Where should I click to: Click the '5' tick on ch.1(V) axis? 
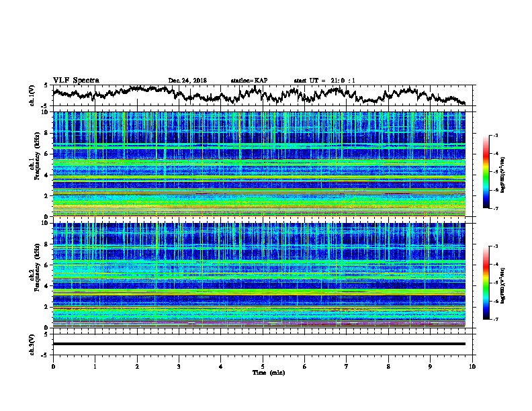(46, 85)
